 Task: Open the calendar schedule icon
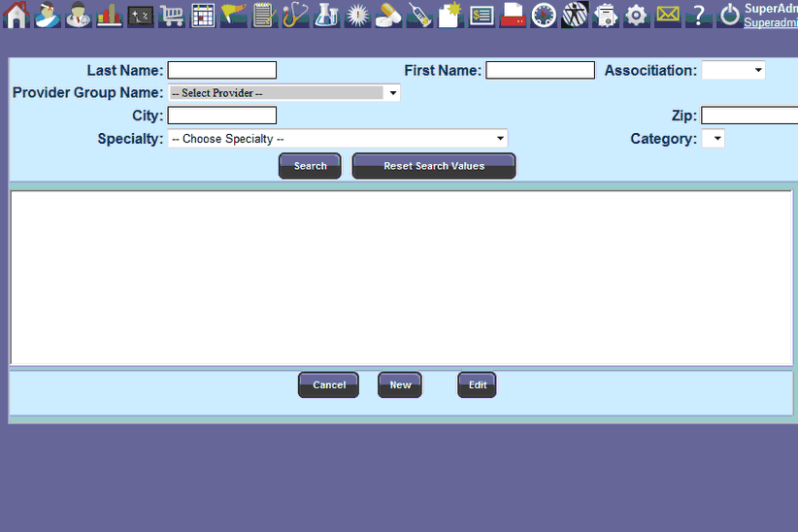coord(203,16)
